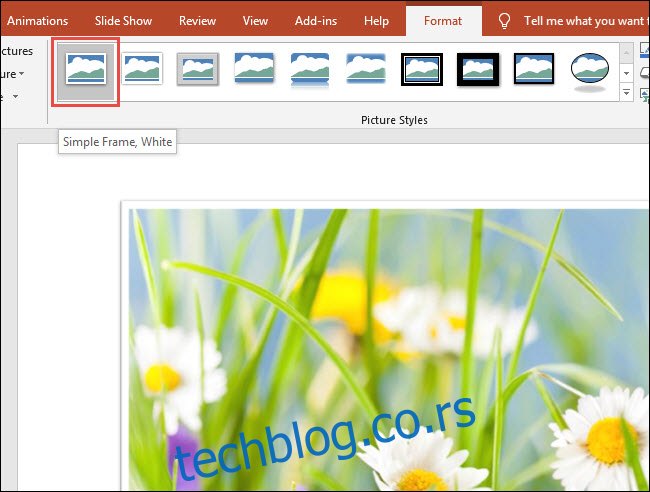Apply the Thick Matte, Black picture style
The image size is (650, 492).
478,69
